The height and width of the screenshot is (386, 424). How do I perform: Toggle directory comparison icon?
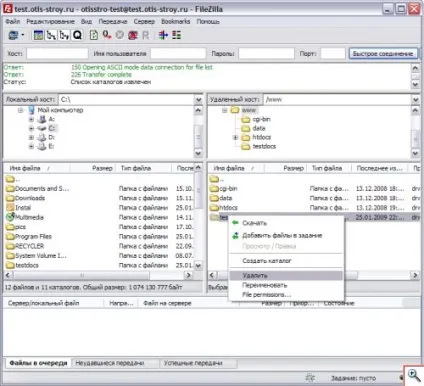[176, 35]
